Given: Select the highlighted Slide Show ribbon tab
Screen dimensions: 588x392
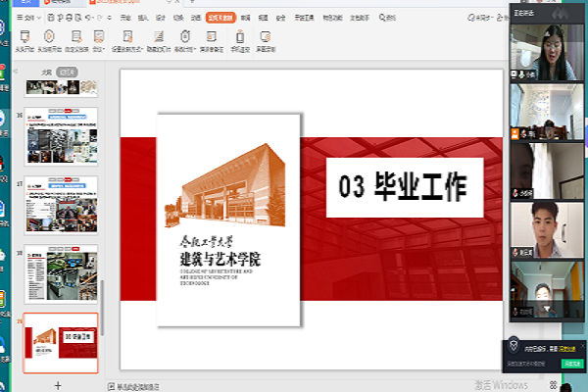Looking at the screenshot, I should 220,18.
